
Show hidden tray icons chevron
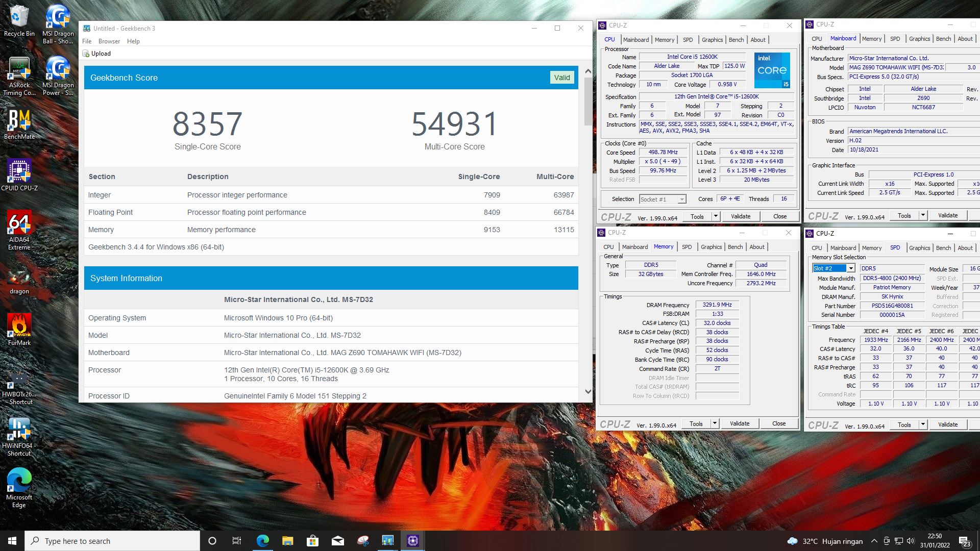(874, 541)
